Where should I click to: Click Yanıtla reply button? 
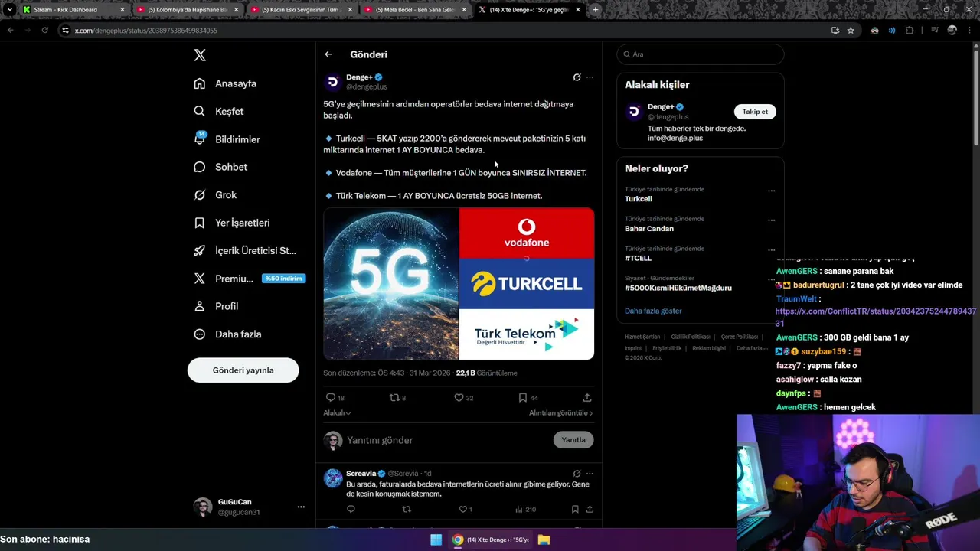click(x=573, y=440)
